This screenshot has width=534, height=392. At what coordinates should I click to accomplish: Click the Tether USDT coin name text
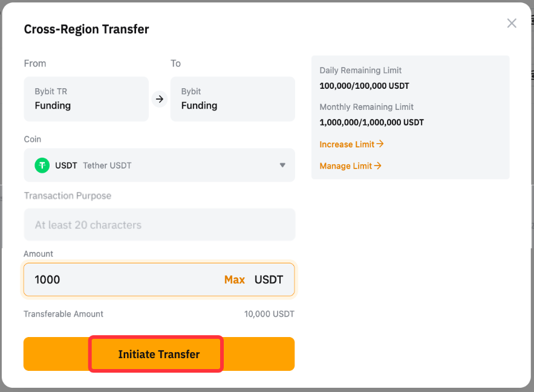(x=107, y=165)
